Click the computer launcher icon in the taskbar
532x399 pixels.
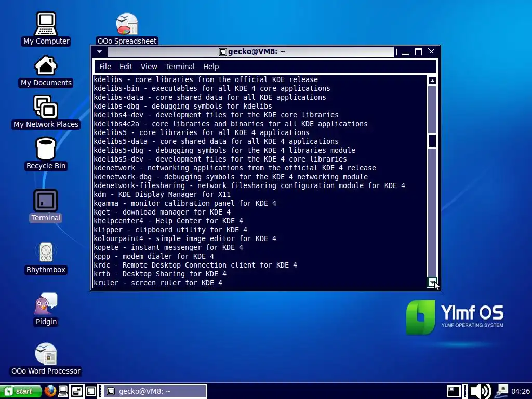[63, 391]
